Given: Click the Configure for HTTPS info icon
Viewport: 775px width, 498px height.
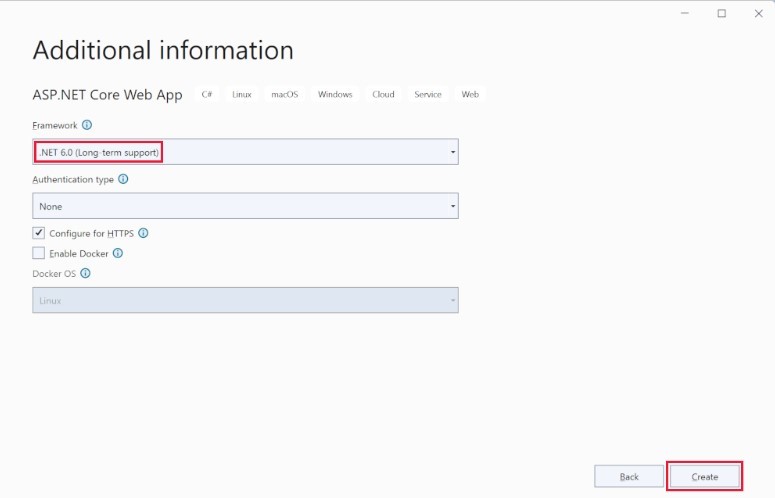Looking at the screenshot, I should coord(143,233).
